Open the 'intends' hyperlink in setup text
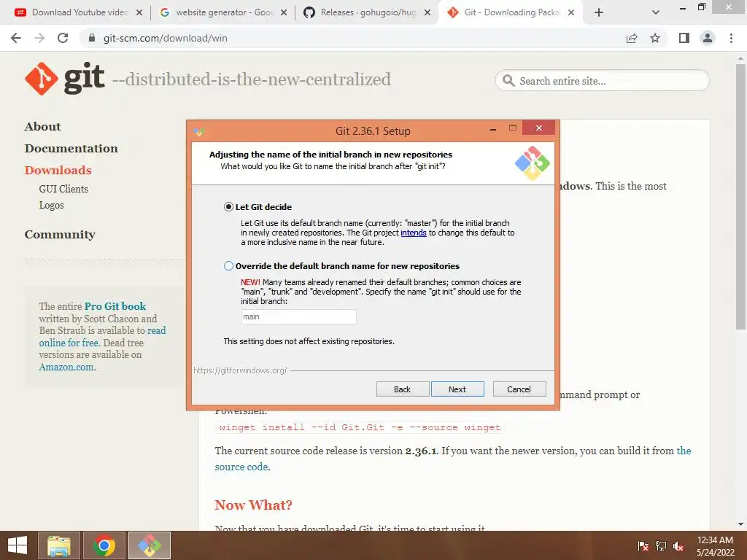Image resolution: width=747 pixels, height=560 pixels. [414, 233]
